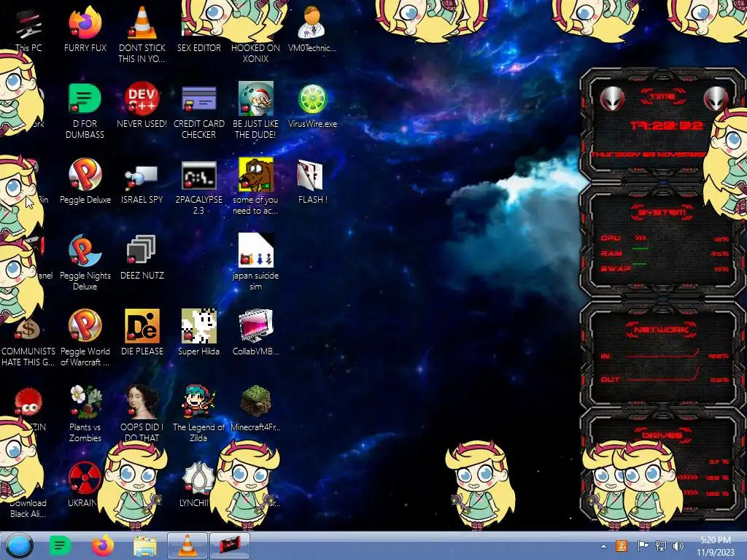Open the network tray icon
This screenshot has width=747, height=560.
661,546
